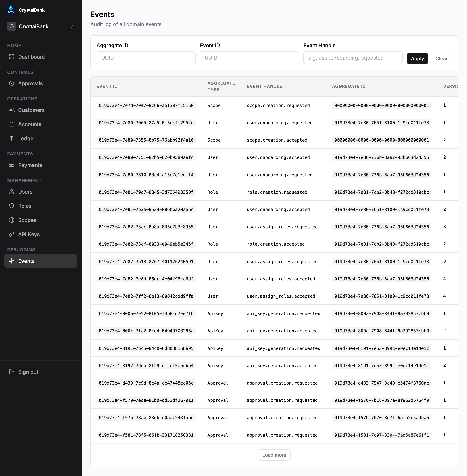Focus the Aggregate ID UUID field

146,58
